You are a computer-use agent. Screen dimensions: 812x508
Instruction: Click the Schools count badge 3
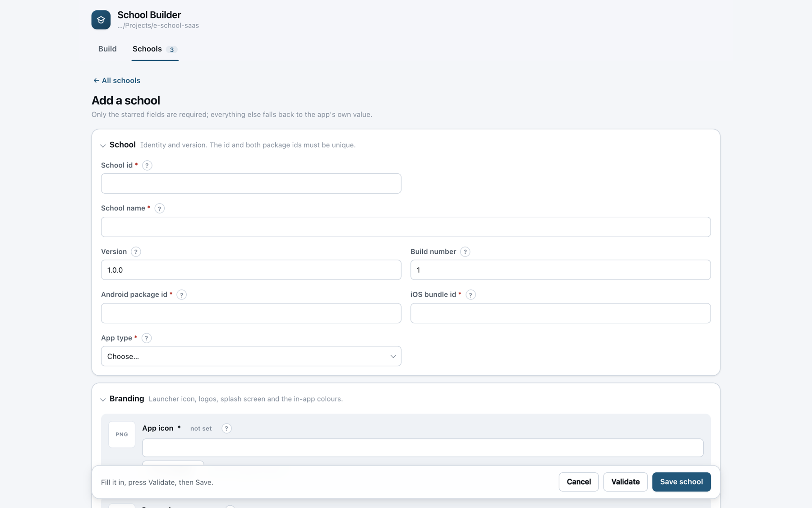click(172, 50)
